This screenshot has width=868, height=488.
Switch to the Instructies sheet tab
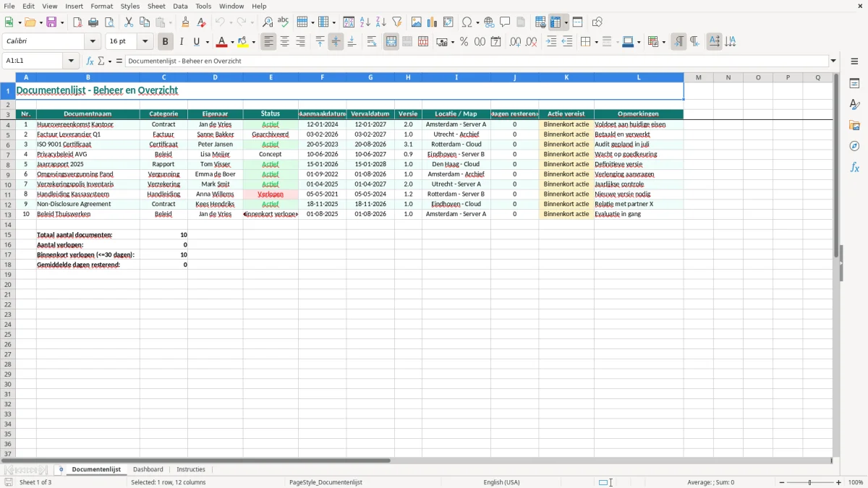191,470
